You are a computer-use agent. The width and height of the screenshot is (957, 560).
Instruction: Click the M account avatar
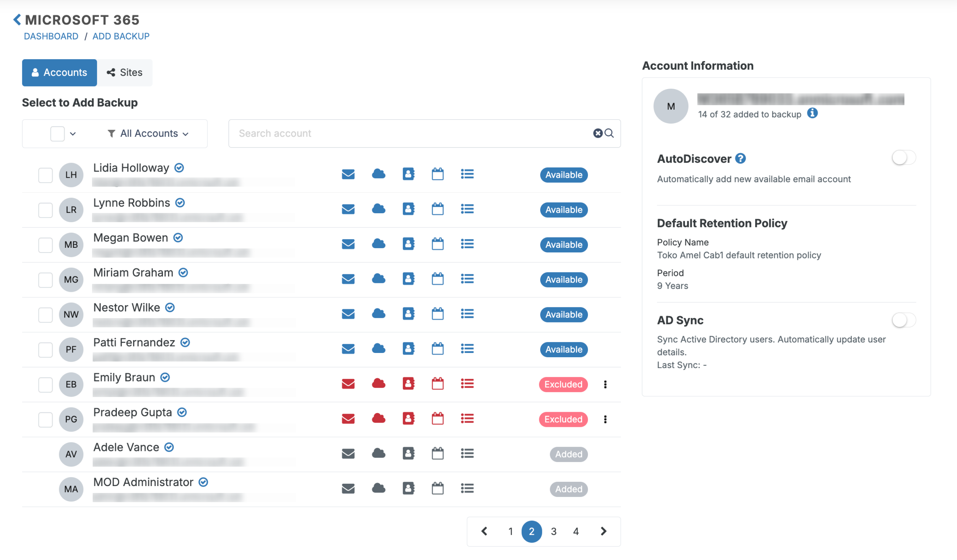[671, 106]
